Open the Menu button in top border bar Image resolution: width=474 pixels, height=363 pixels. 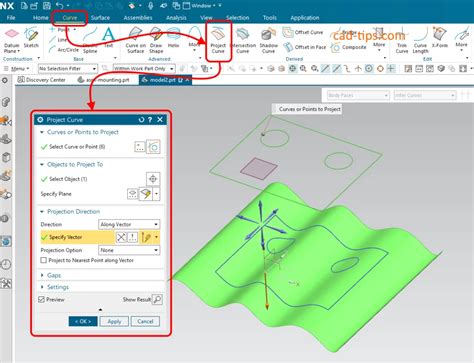tap(17, 69)
